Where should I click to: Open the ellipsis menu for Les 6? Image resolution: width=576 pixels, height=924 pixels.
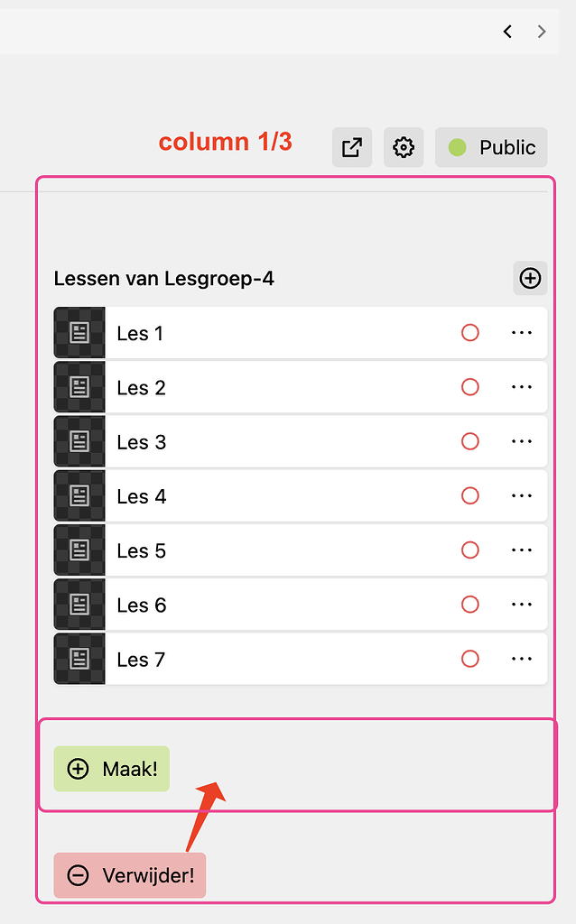[x=521, y=604]
